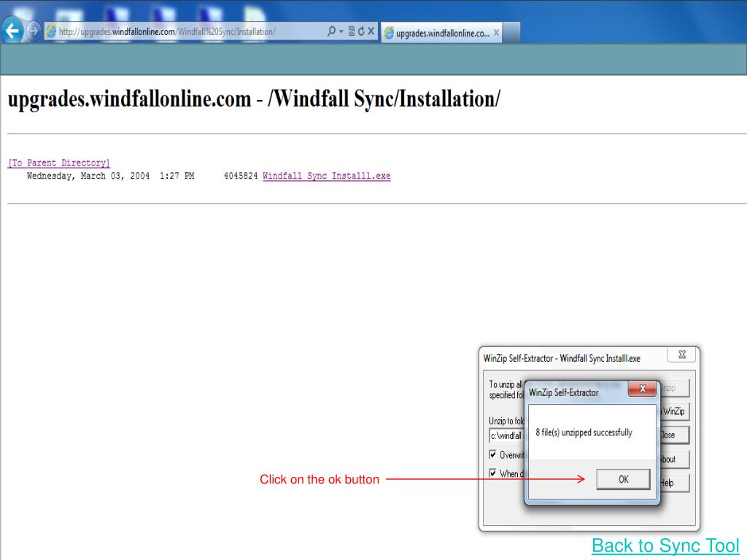Click the date 'Wednesday, March 03, 2004'
Screen dimensions: 747x560
88,176
